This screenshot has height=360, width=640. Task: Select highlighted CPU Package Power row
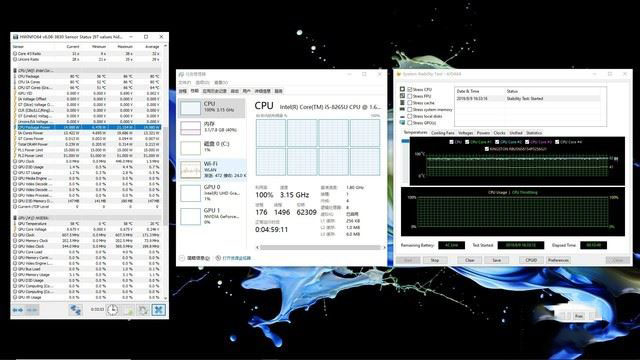click(87, 127)
